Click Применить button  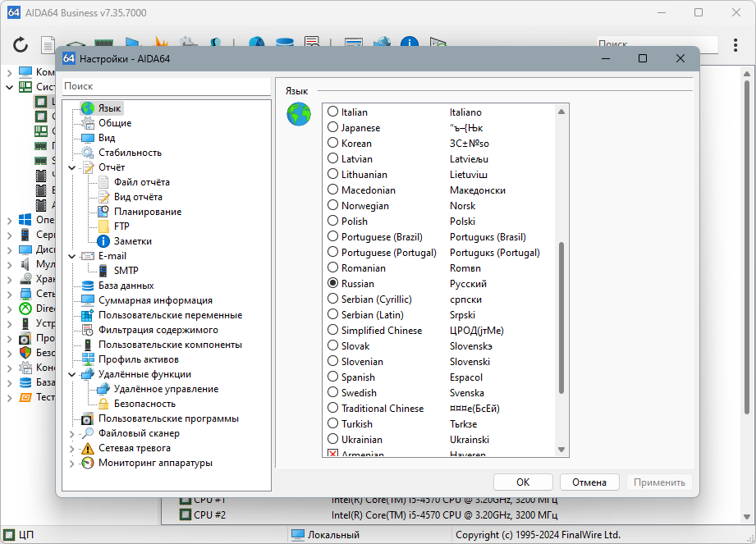[x=659, y=482]
